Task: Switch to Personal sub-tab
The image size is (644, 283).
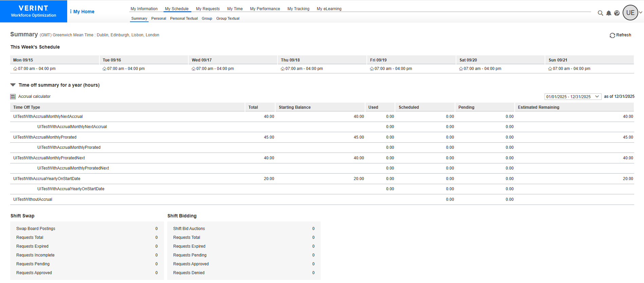Action: [x=158, y=18]
